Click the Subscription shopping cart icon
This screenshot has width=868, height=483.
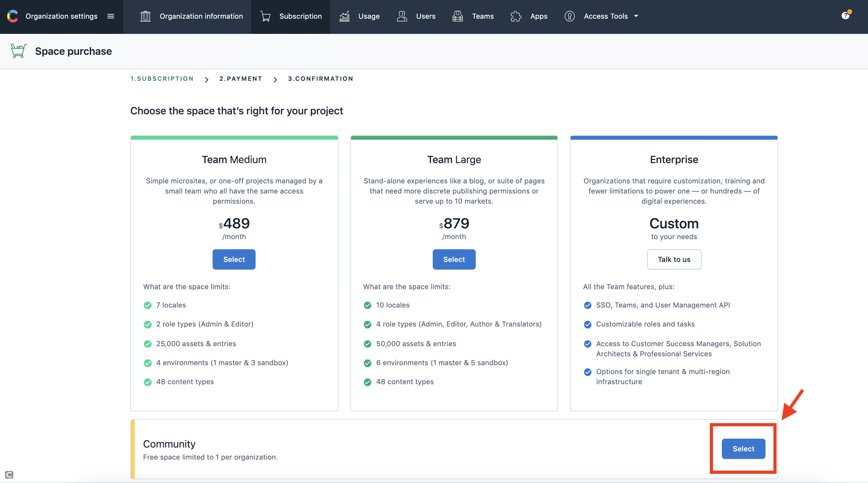[265, 16]
